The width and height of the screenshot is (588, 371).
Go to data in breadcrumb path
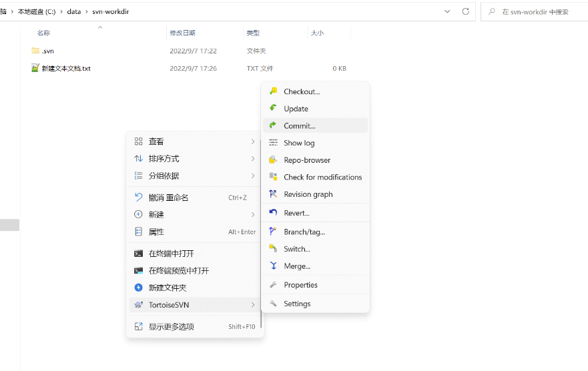click(74, 11)
